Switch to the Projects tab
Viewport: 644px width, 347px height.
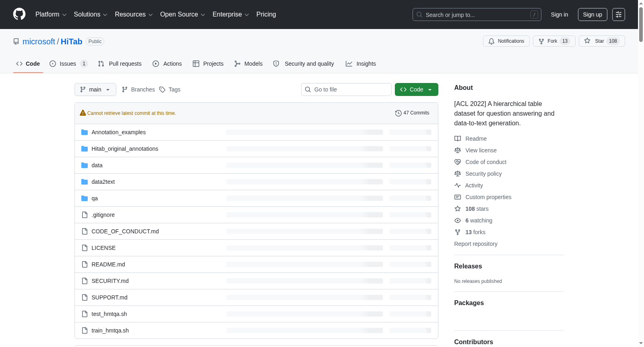tap(208, 64)
